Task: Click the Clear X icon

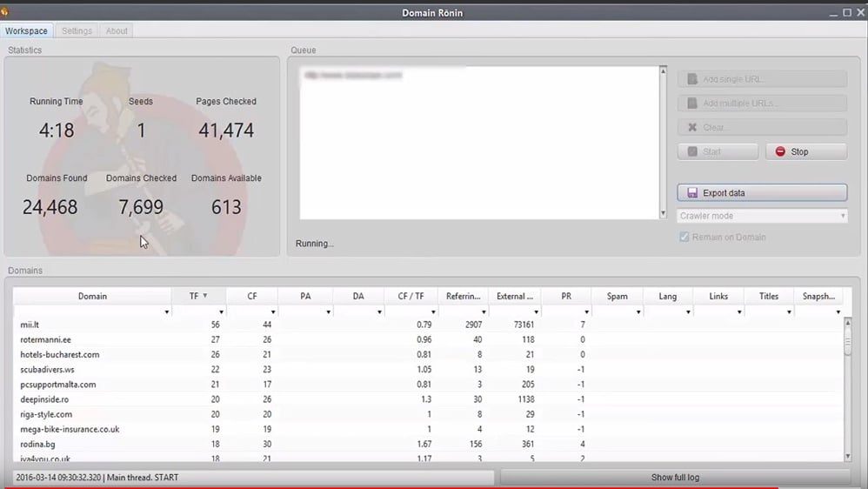Action: (692, 127)
